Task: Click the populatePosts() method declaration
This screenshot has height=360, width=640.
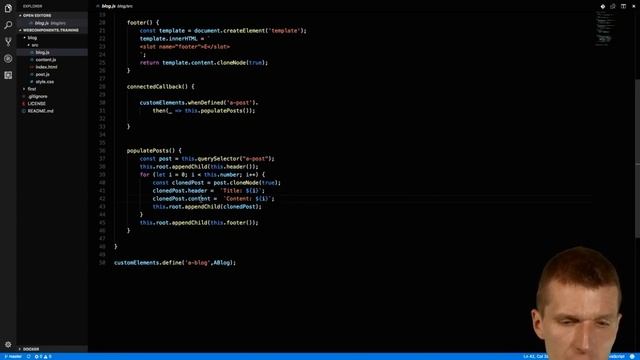Action: [154, 151]
